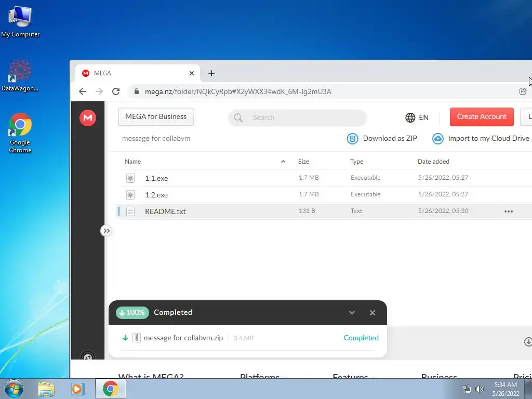Close the MEGA tab
The width and height of the screenshot is (532, 399).
(192, 73)
